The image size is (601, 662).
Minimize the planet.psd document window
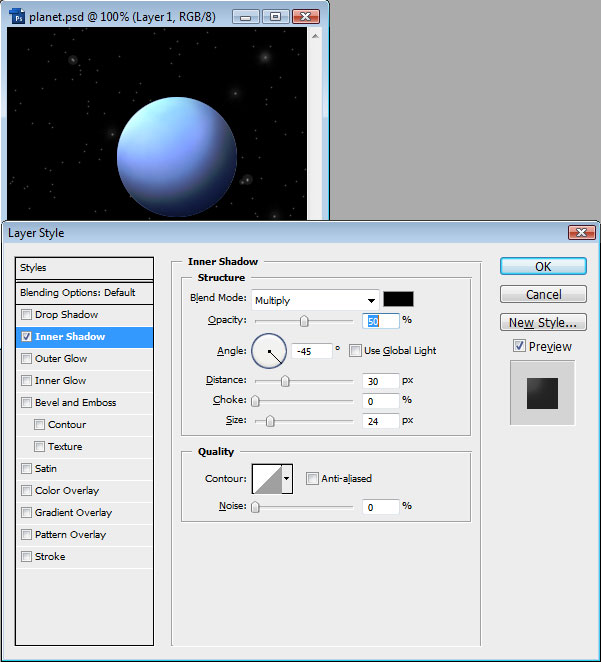tap(246, 17)
